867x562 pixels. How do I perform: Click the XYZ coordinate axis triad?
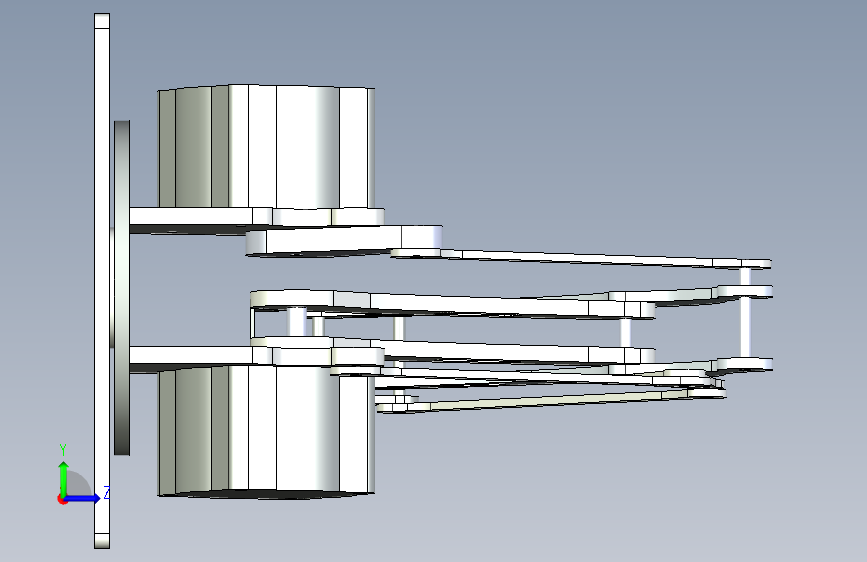point(83,475)
